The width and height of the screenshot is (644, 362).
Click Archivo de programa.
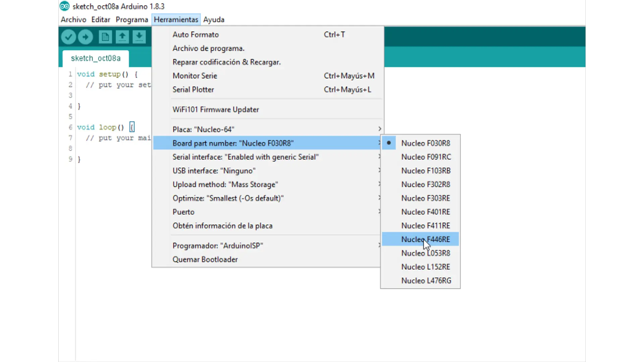pyautogui.click(x=268, y=48)
